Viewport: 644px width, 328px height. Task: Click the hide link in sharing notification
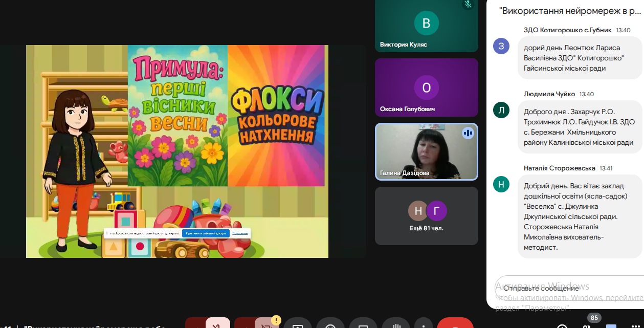(x=240, y=233)
